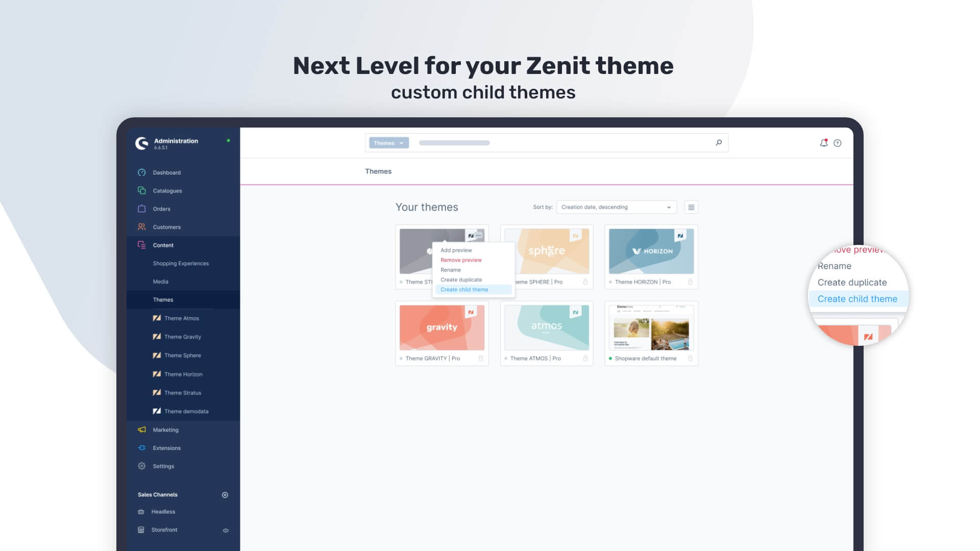The image size is (980, 551).
Task: Click the Extensions sidebar icon
Action: [x=141, y=447]
